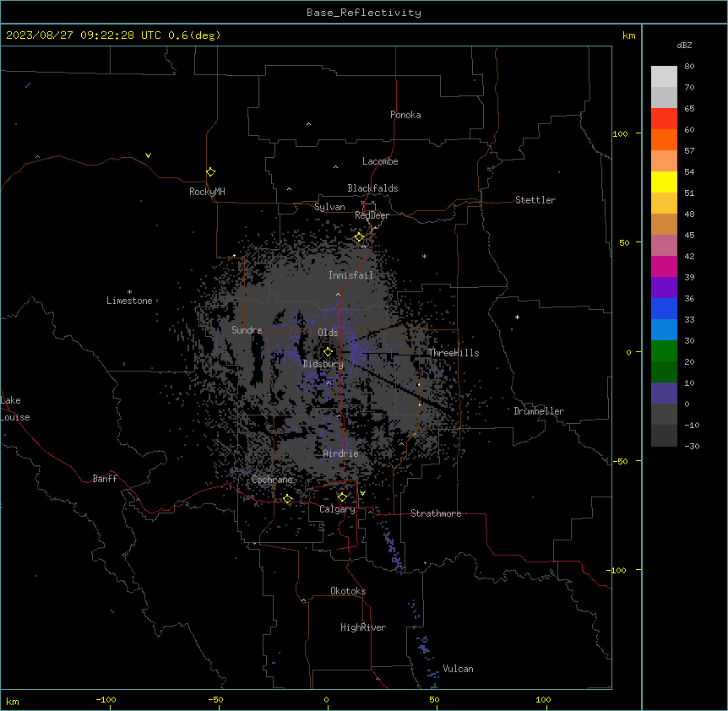Select the yellow diamond marker above Didsbury

329,352
